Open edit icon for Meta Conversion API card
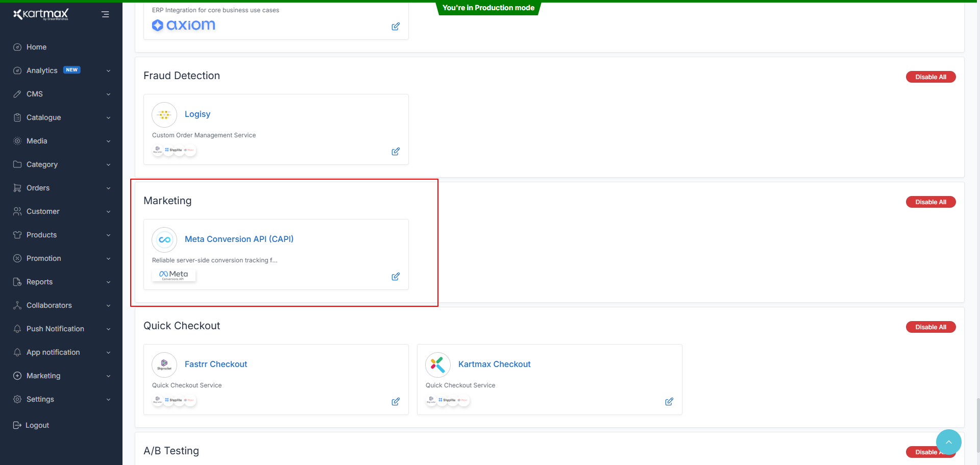 pyautogui.click(x=396, y=277)
